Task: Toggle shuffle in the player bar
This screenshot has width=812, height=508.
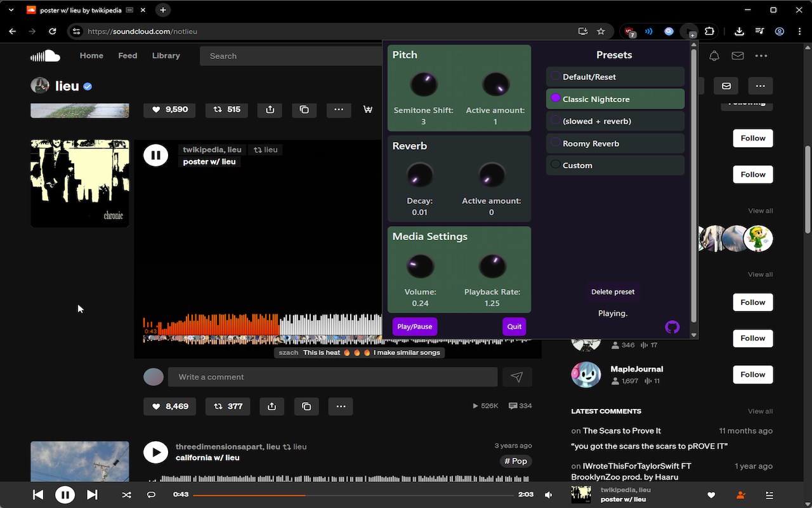Action: click(x=126, y=495)
